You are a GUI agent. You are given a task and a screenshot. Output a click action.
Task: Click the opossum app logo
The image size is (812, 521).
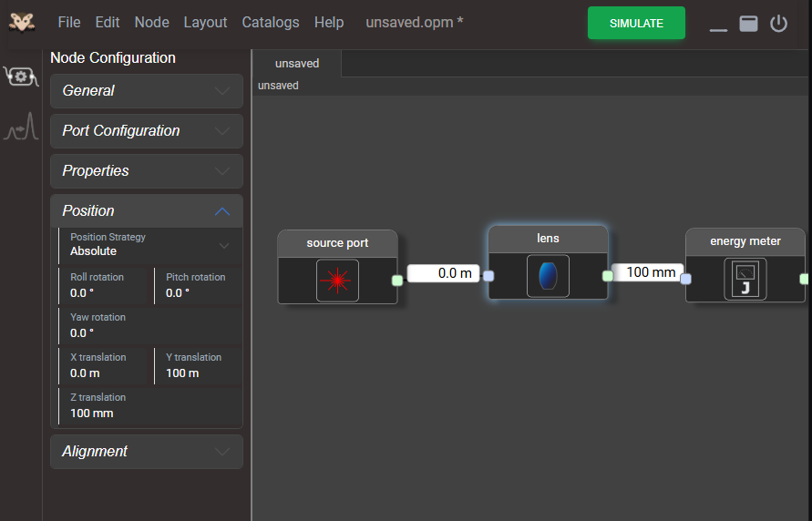pyautogui.click(x=21, y=23)
